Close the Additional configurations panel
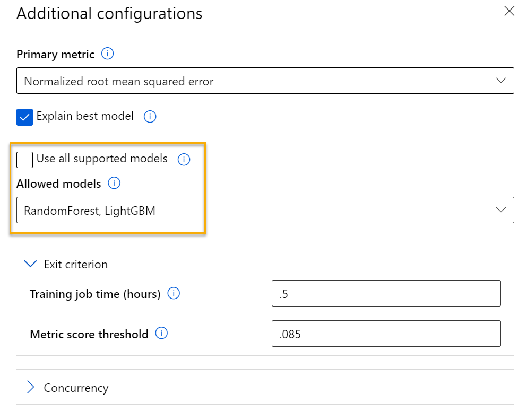Image resolution: width=527 pixels, height=420 pixels. (x=509, y=11)
